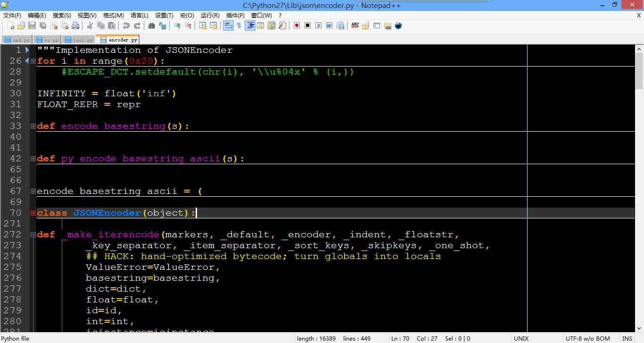Stop macro recording with square icon
The image size is (644, 343).
(307, 25)
